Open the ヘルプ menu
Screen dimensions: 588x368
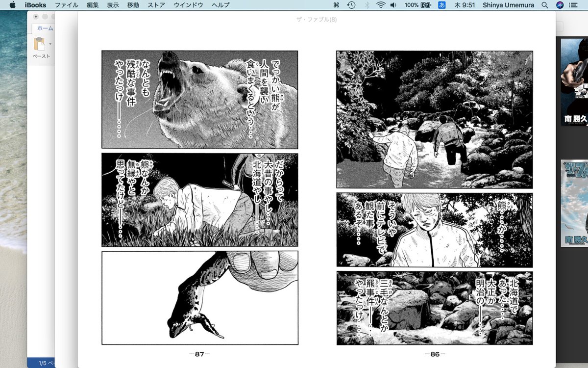click(220, 5)
